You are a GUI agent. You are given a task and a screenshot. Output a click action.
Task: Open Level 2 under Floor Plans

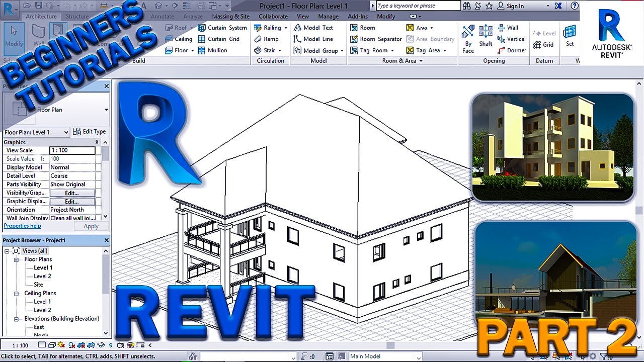pyautogui.click(x=42, y=276)
